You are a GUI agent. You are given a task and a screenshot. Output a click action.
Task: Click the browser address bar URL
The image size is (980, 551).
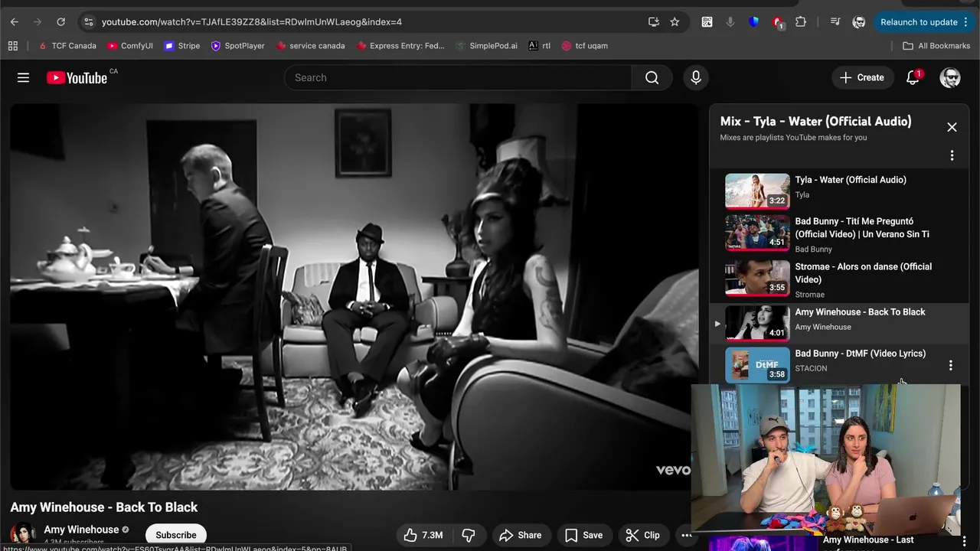point(252,22)
